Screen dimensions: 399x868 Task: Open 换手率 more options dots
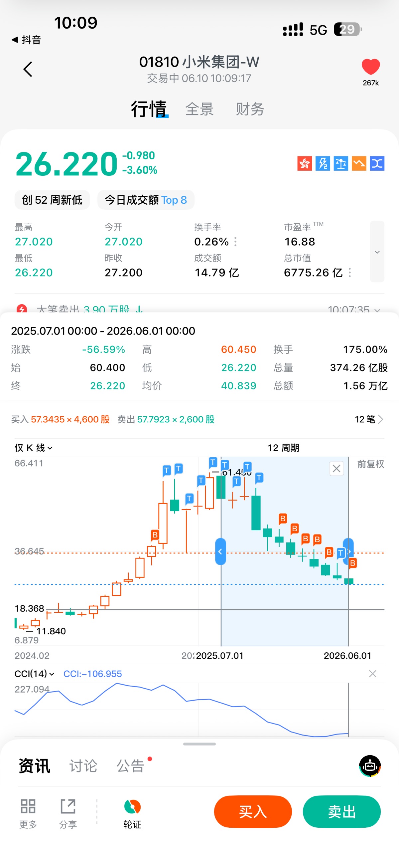235,242
